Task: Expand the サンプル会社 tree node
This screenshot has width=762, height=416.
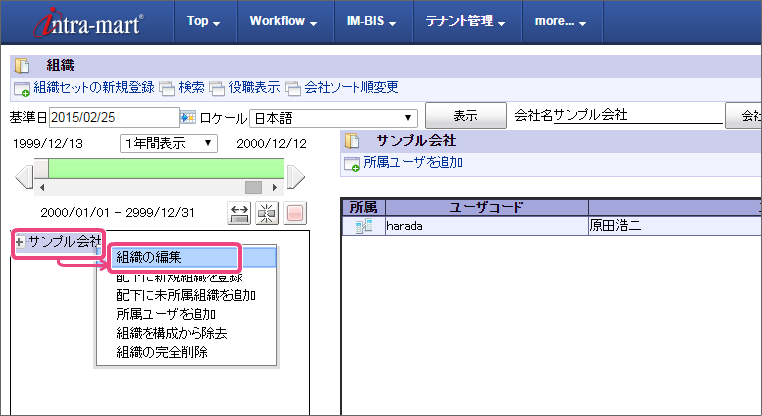Action: (x=20, y=242)
